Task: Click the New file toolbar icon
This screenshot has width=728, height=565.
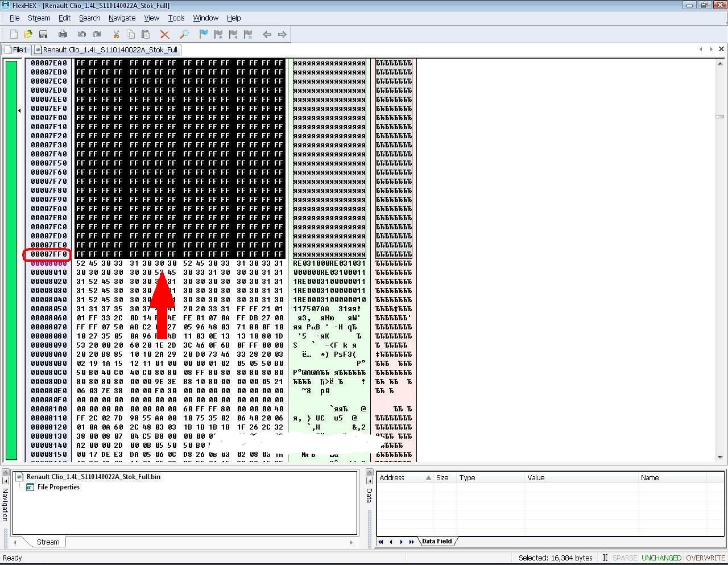Action: point(14,34)
